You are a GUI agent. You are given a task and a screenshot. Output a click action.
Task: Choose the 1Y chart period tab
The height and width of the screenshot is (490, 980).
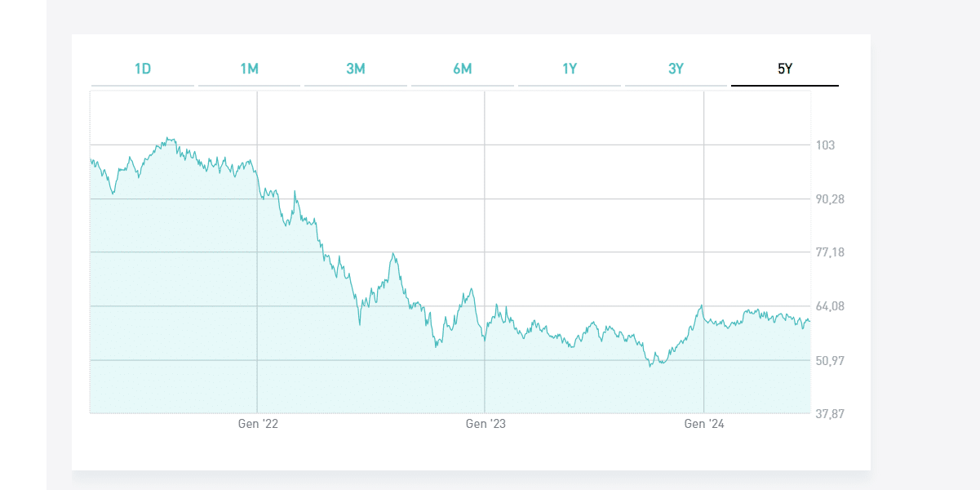570,69
